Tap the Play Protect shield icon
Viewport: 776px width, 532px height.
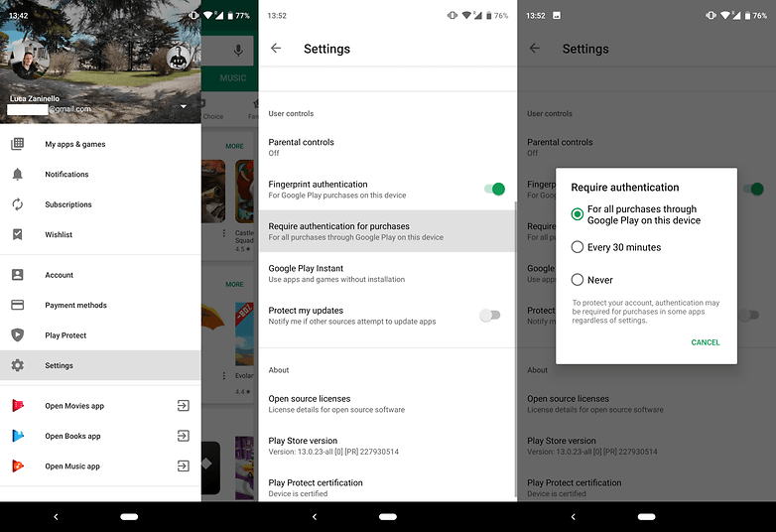coord(17,335)
